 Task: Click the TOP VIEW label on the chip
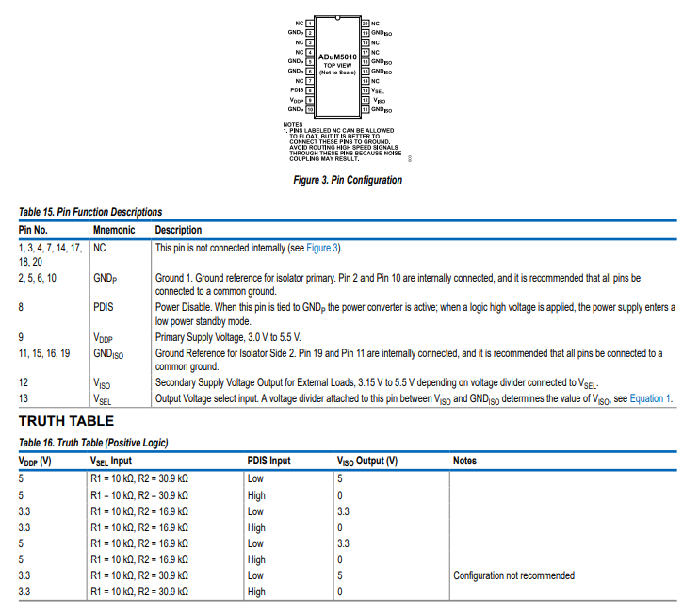(x=337, y=65)
